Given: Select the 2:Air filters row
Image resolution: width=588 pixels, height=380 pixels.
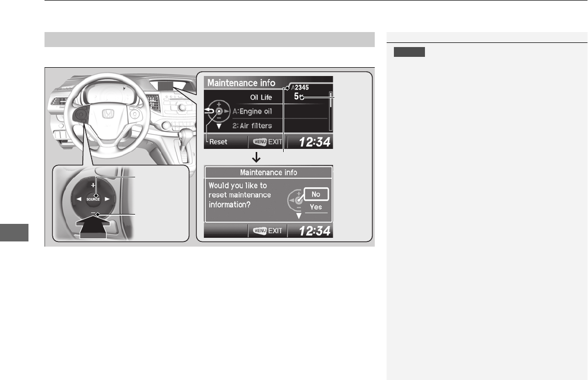Looking at the screenshot, I should coord(280,126).
